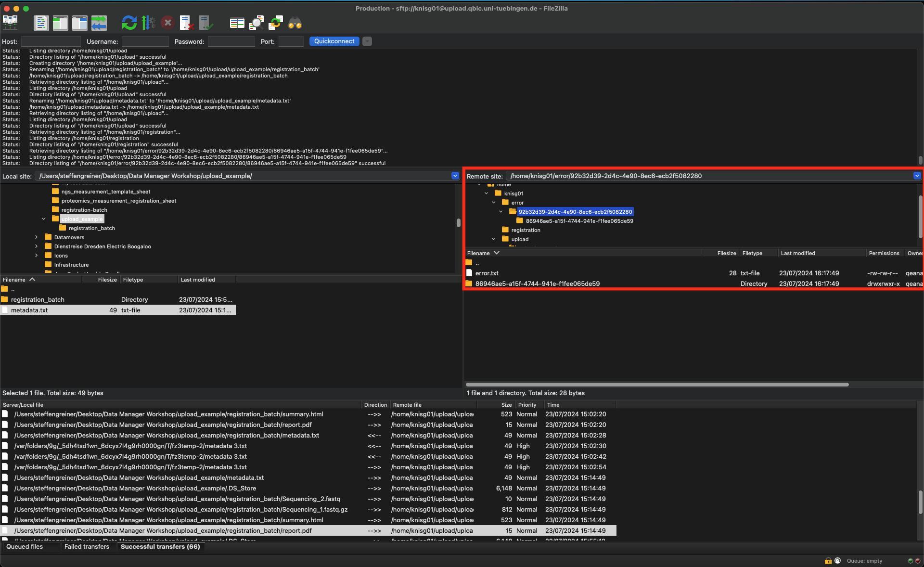Toggle transfer queue display icon
Screen dimensions: 924x567
(99, 23)
